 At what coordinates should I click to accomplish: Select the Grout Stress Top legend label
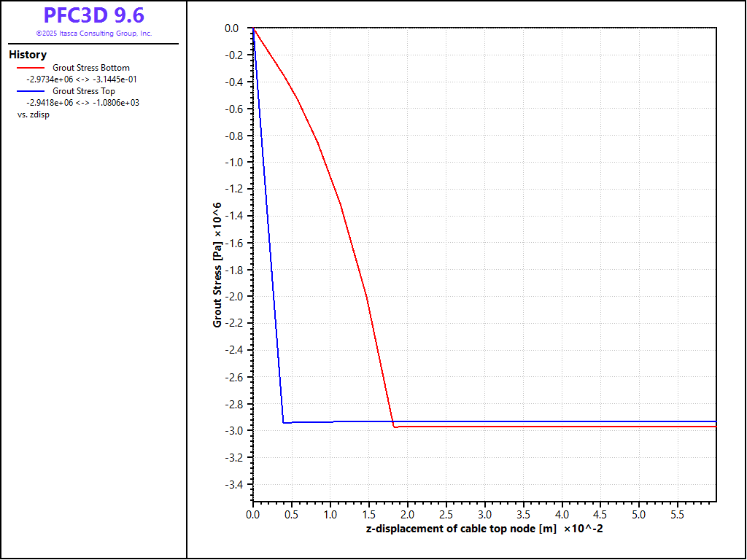pos(83,91)
